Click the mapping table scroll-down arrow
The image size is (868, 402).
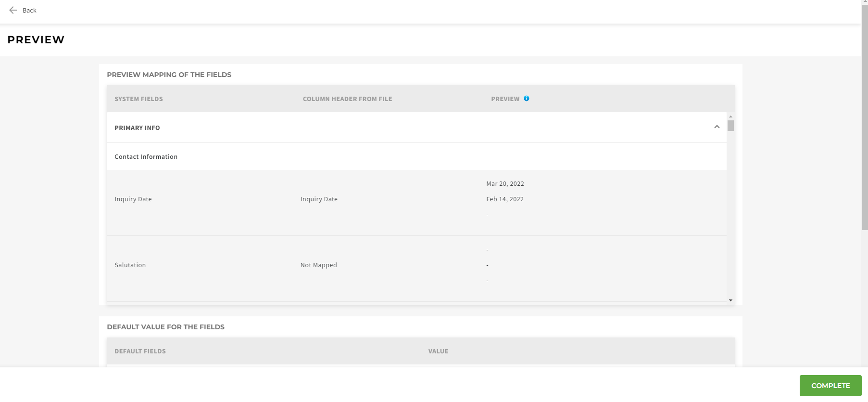(730, 300)
